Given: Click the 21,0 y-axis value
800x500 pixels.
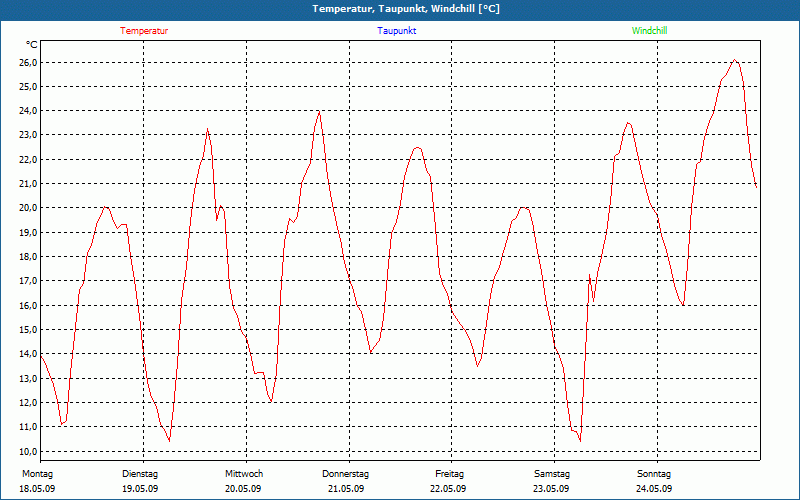Looking at the screenshot, I should (28, 184).
